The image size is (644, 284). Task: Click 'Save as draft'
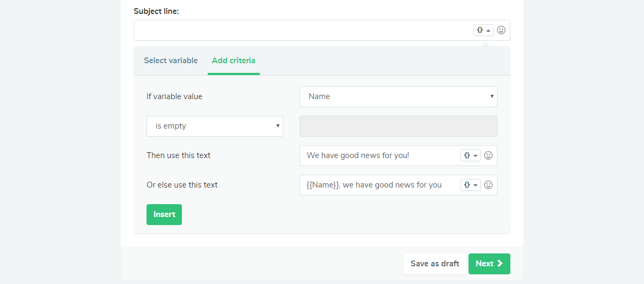pos(435,264)
